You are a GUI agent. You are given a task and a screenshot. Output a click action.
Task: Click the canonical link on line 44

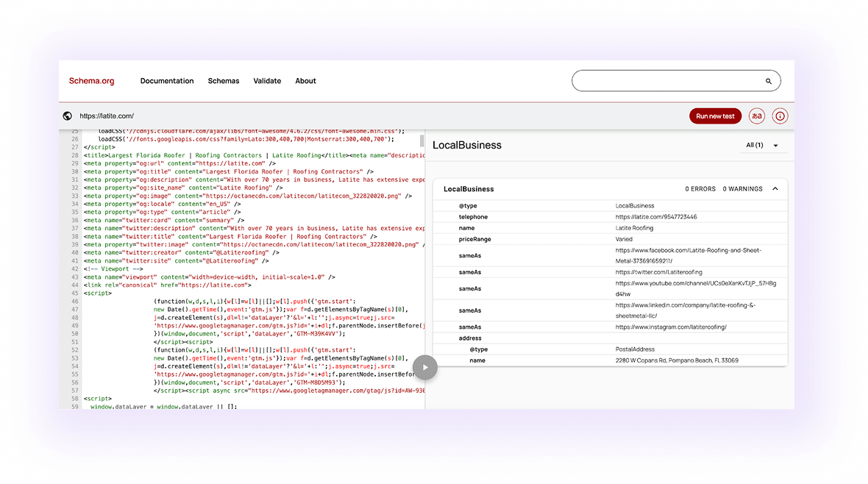[x=167, y=285]
